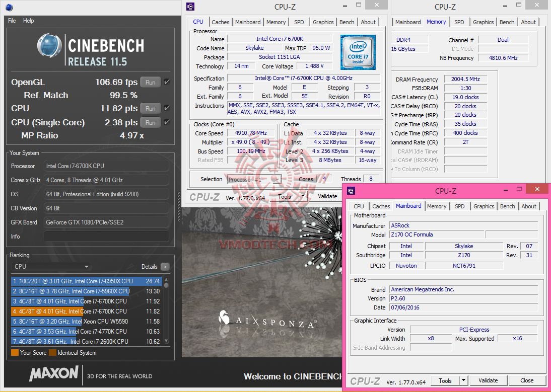Toggle the CPU (Single Core) checkbox
The width and height of the screenshot is (551, 392).
click(x=167, y=122)
